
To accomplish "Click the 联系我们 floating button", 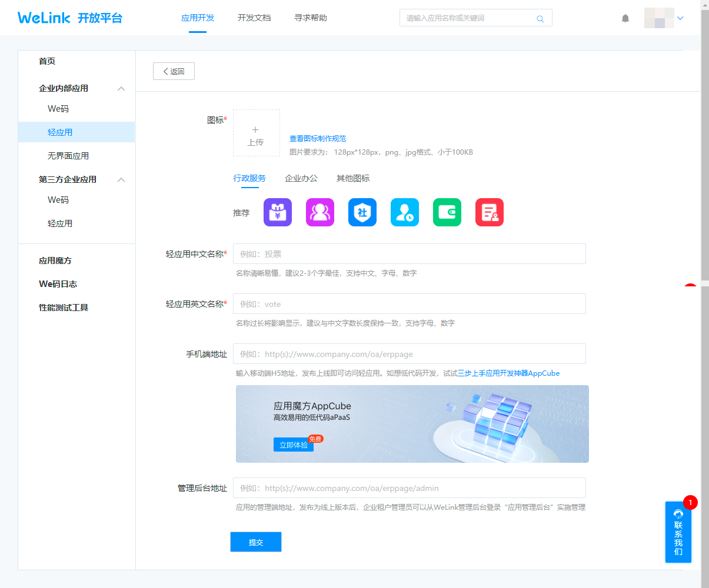I will tap(678, 532).
